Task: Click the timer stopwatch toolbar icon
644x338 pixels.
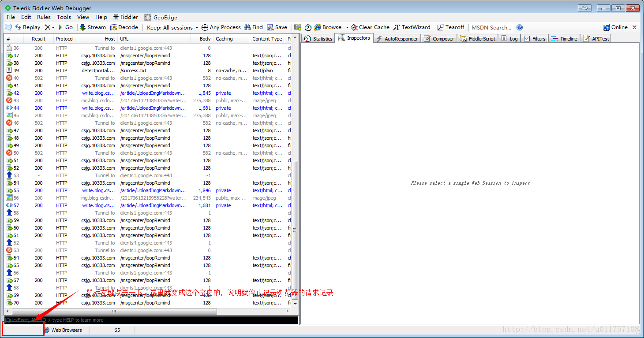Action: coord(308,27)
